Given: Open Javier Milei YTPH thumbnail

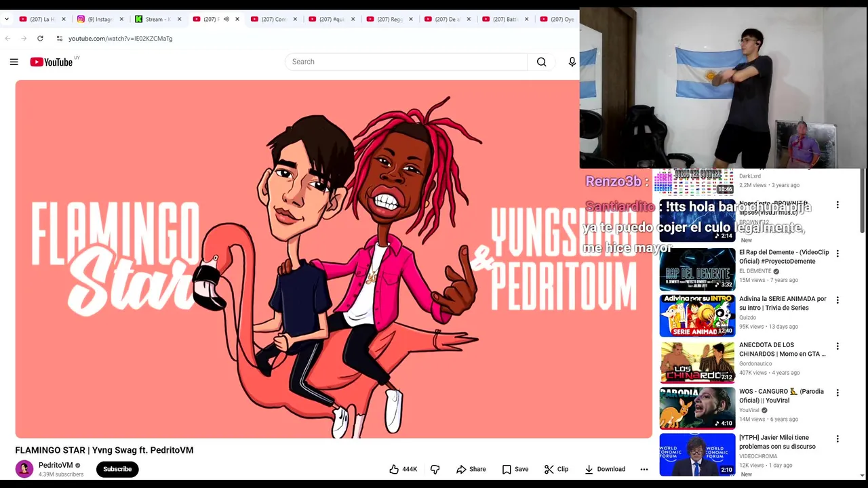Looking at the screenshot, I should coord(697,454).
